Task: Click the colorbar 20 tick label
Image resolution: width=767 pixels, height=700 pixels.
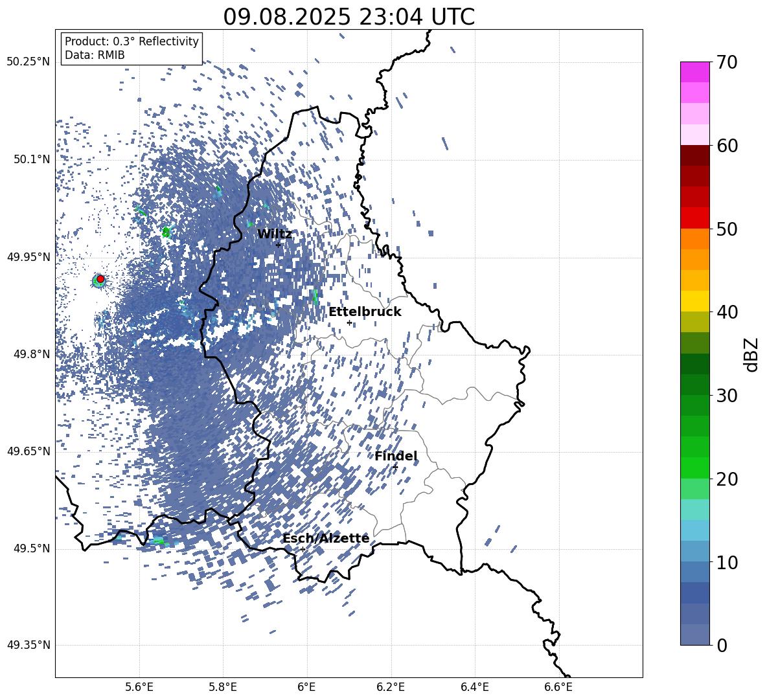Action: [x=727, y=479]
